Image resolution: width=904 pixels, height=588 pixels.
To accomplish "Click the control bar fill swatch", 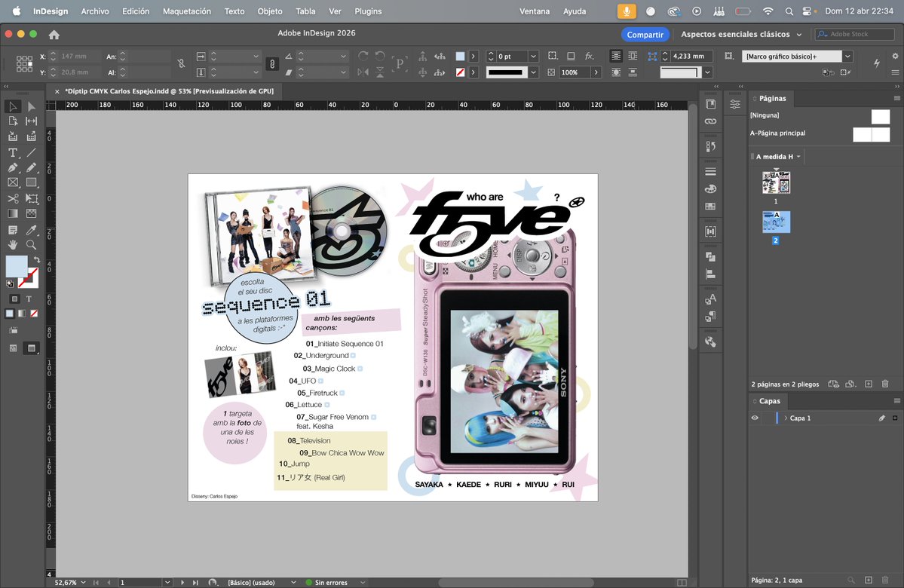I will click(x=460, y=56).
